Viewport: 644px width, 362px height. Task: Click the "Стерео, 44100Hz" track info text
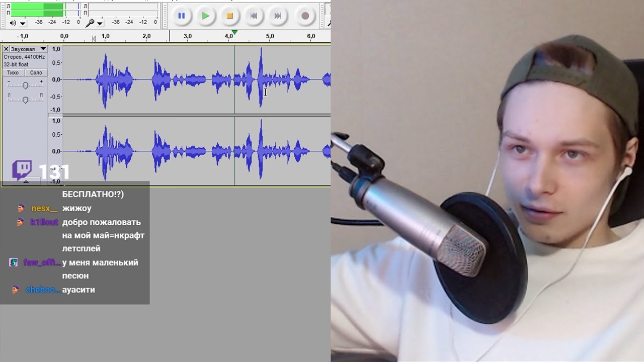pyautogui.click(x=24, y=57)
